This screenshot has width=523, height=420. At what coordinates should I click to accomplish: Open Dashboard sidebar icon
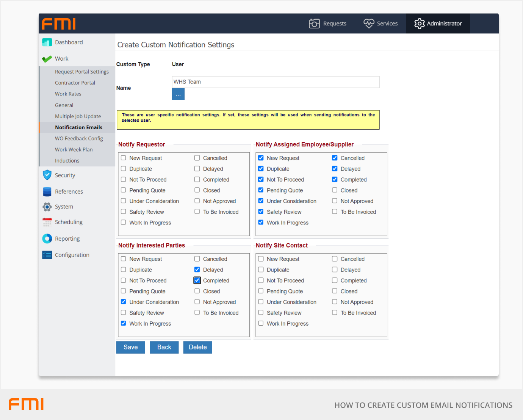pyautogui.click(x=47, y=42)
